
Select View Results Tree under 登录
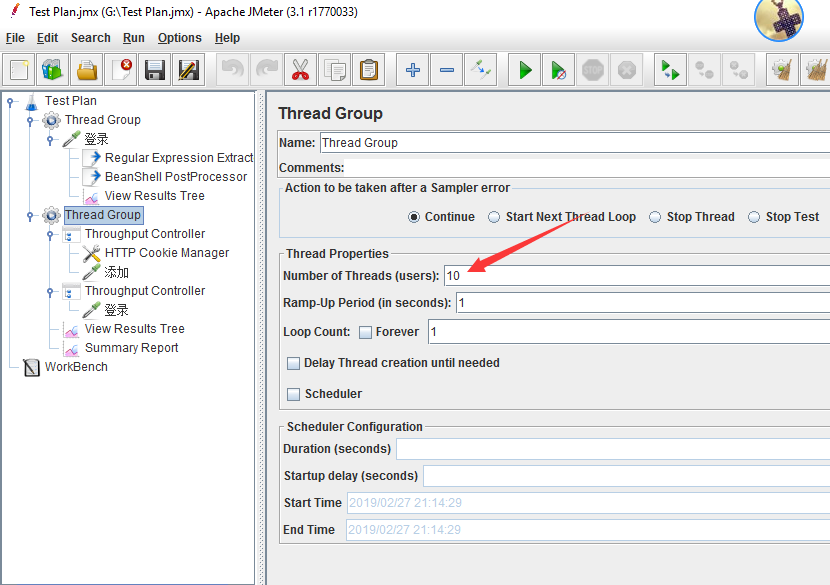(144, 196)
